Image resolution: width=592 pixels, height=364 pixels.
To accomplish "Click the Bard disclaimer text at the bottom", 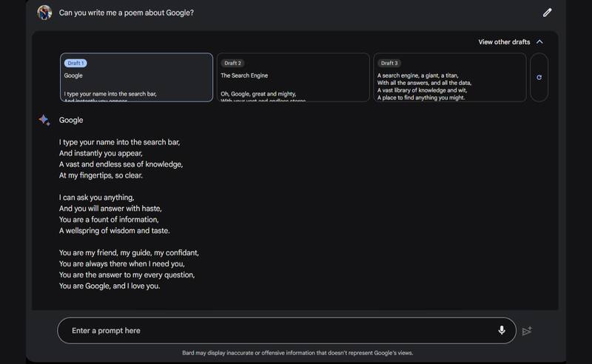I will point(297,353).
